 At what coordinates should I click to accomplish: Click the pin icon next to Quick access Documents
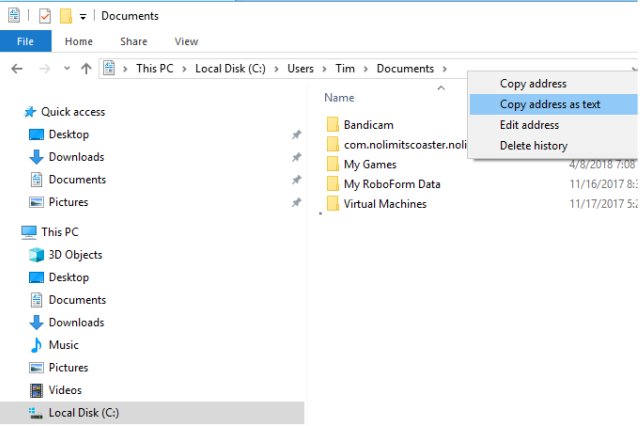tap(296, 180)
